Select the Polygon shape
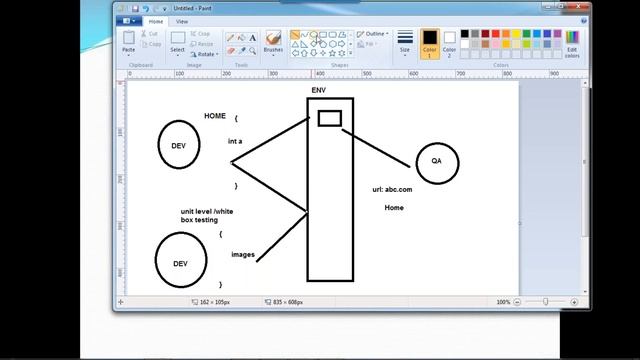Image resolution: width=640 pixels, height=360 pixels. (342, 35)
